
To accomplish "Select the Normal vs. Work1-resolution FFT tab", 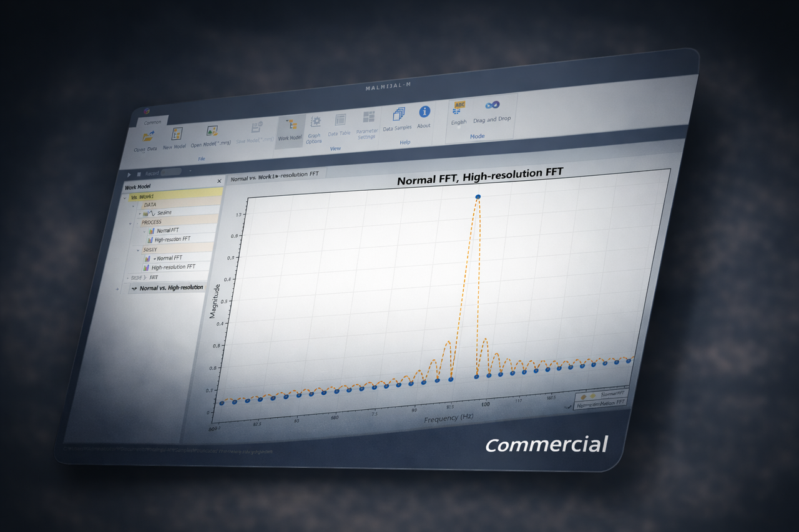I will [275, 175].
